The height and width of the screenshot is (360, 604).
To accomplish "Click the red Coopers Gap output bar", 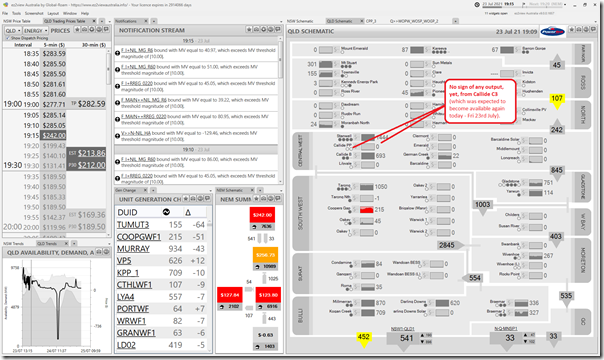I will (366, 209).
